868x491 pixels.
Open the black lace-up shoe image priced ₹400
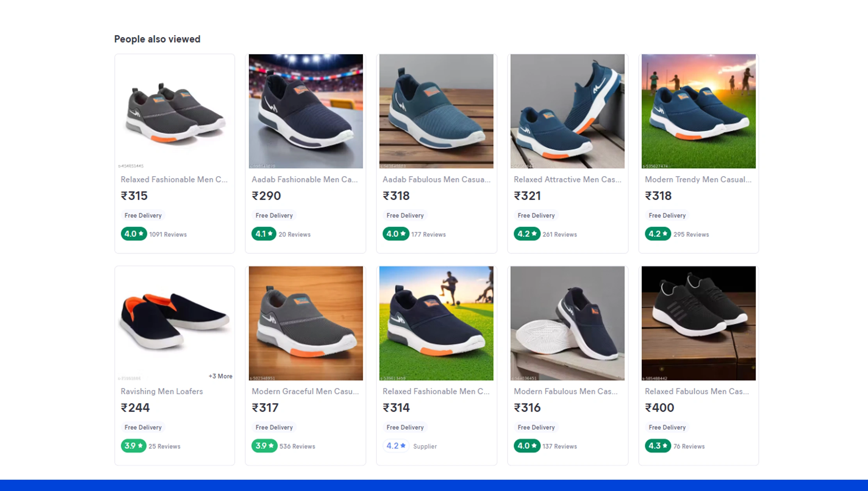pos(699,323)
